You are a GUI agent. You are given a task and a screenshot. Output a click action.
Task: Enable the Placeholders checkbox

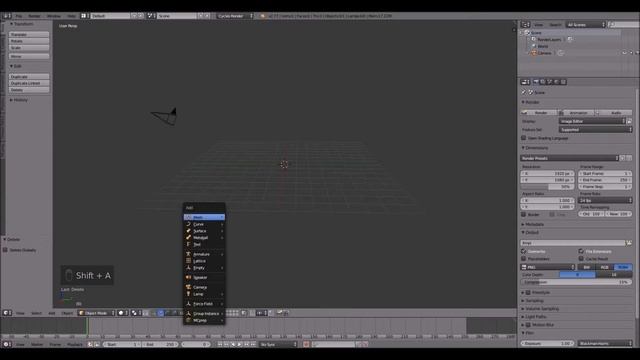524,258
